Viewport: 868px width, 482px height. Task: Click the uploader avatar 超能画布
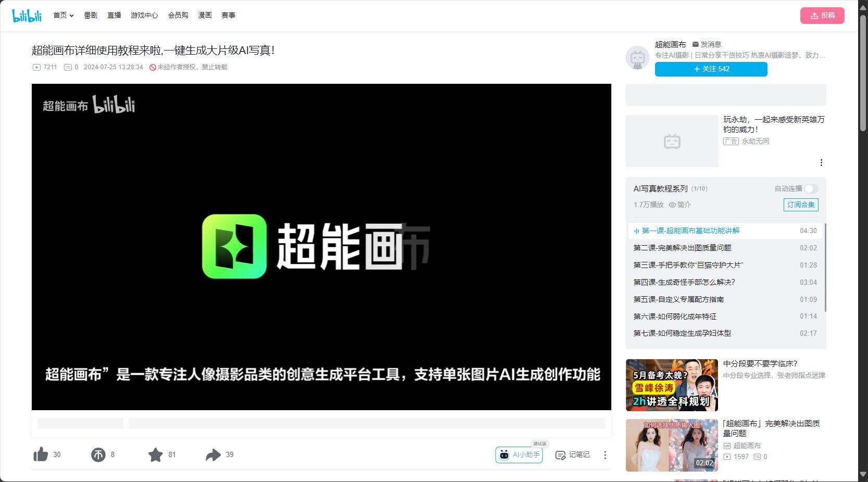pos(637,58)
